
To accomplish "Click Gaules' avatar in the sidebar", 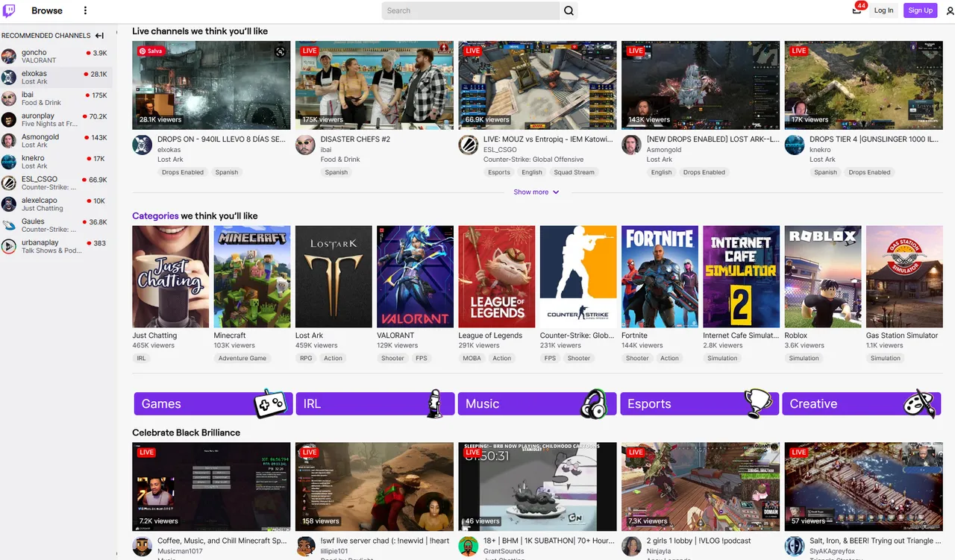I will [x=9, y=225].
